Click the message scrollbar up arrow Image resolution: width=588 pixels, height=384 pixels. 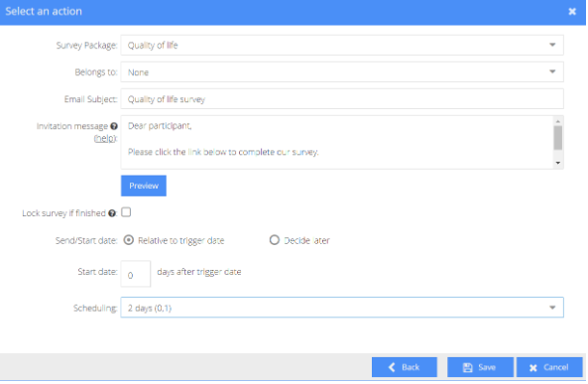pyautogui.click(x=558, y=121)
